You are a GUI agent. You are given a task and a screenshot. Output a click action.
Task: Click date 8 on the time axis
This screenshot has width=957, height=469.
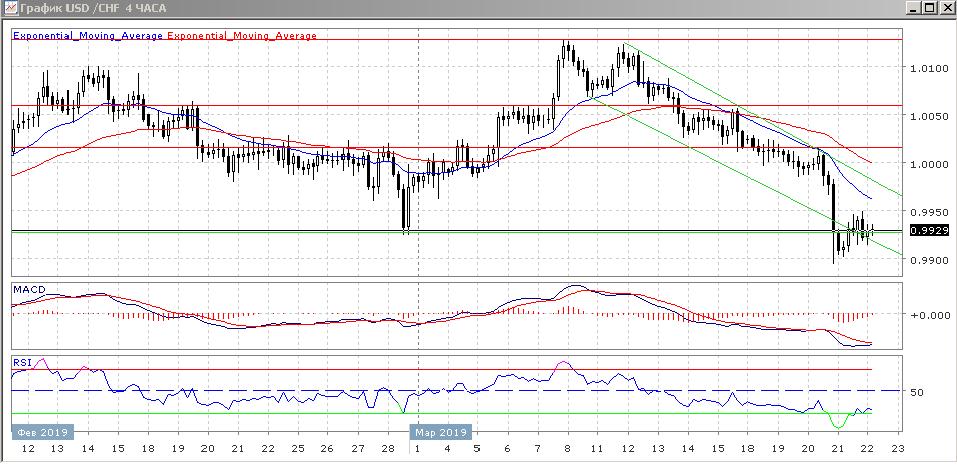click(x=568, y=451)
